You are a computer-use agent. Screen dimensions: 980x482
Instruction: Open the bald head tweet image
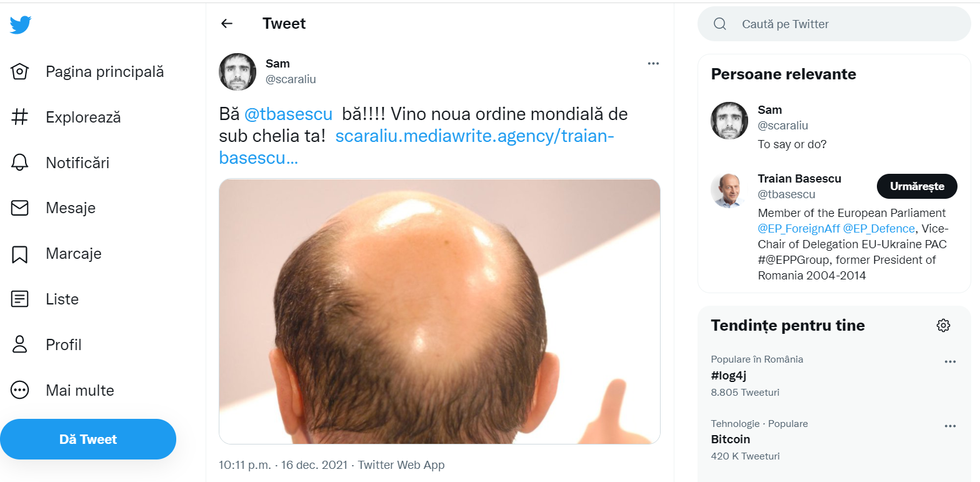click(x=439, y=311)
